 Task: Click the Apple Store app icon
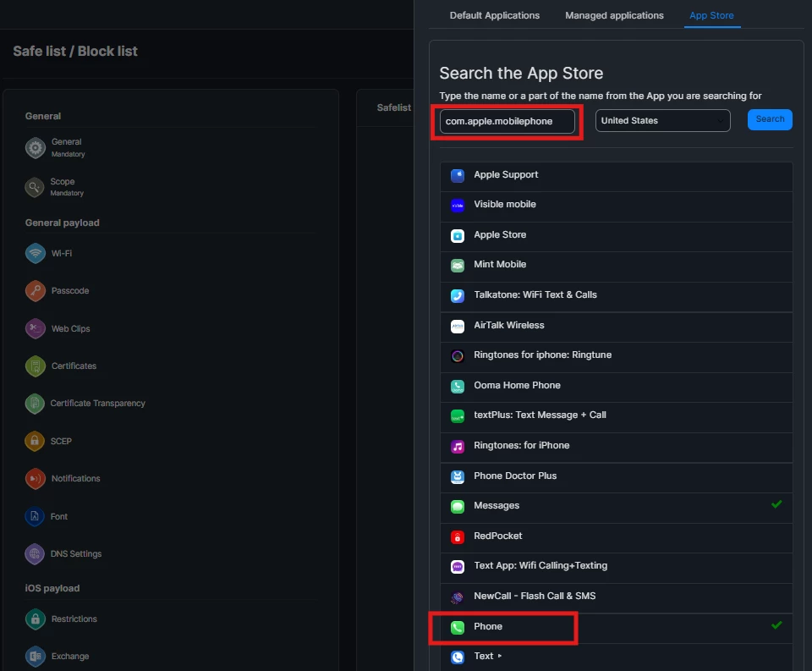coord(458,236)
